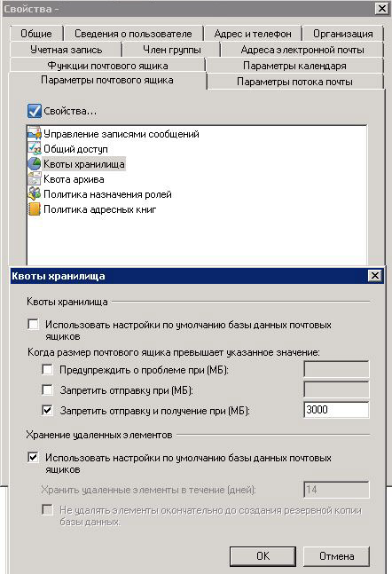Click the Свойства... checkmark icon
This screenshot has height=574, width=392.
(x=35, y=111)
